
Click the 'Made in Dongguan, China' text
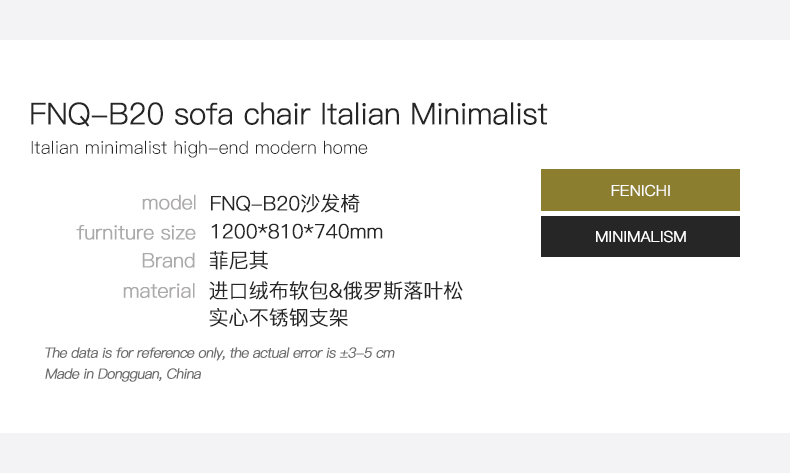[x=123, y=374]
